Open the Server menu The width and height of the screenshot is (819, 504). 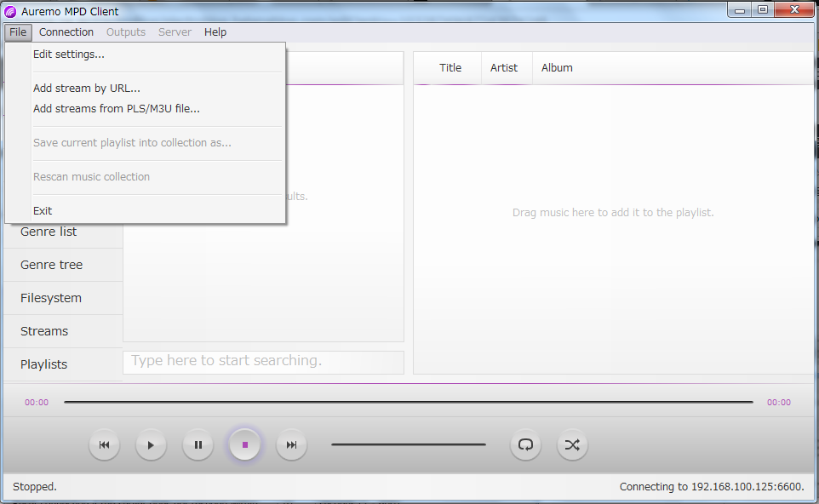[175, 31]
